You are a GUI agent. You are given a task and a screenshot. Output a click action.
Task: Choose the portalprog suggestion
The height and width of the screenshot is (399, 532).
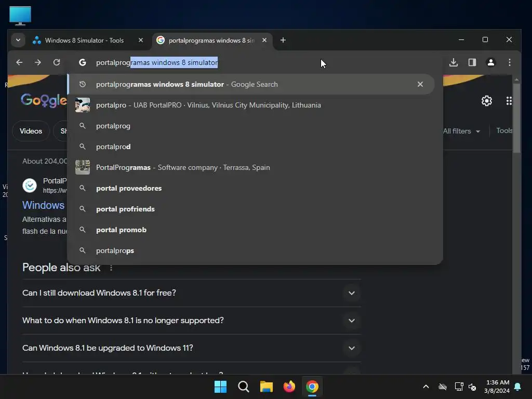point(251,126)
